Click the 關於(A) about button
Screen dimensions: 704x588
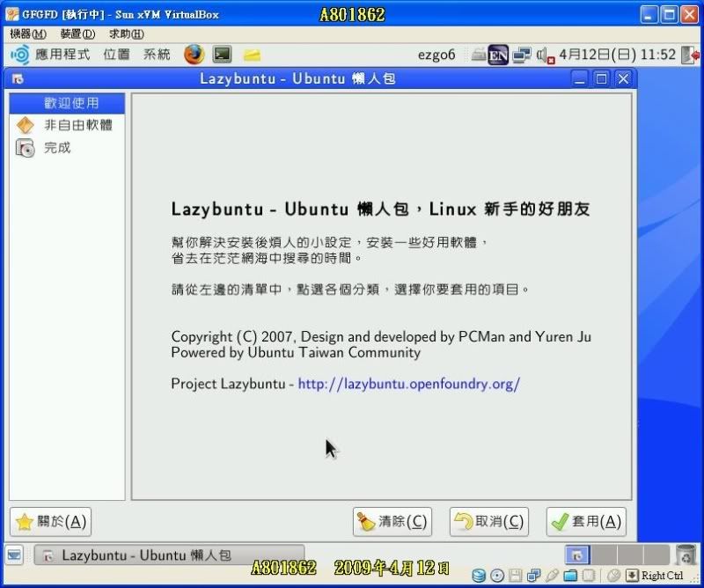pyautogui.click(x=51, y=521)
